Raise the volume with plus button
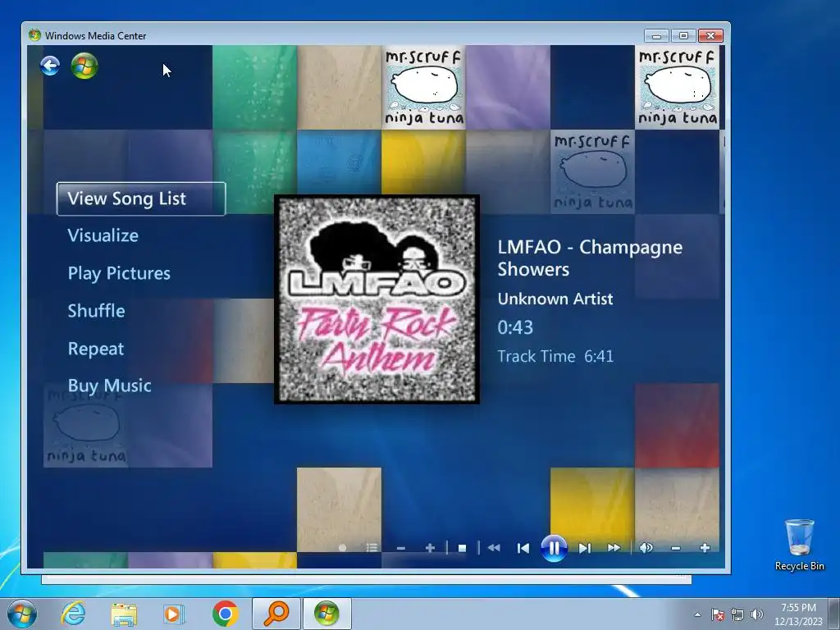 click(x=705, y=547)
